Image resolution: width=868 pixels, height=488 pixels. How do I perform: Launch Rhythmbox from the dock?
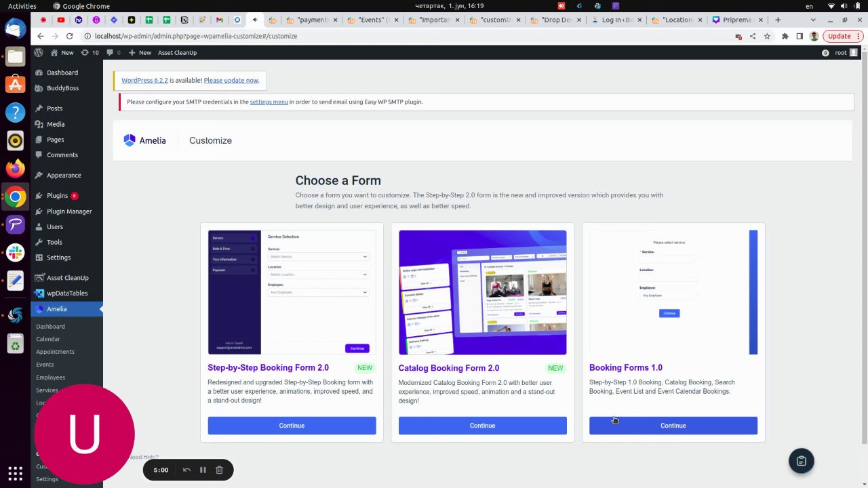(x=15, y=140)
